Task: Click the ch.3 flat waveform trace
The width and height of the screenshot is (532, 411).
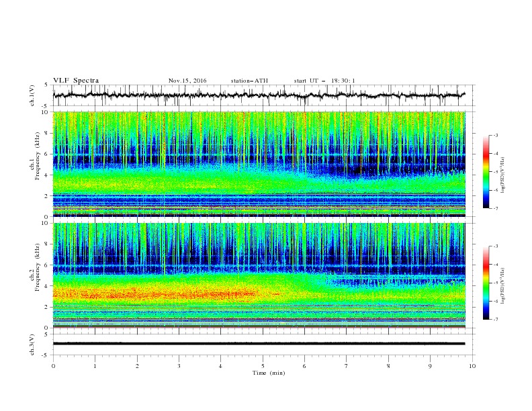Action: point(259,344)
